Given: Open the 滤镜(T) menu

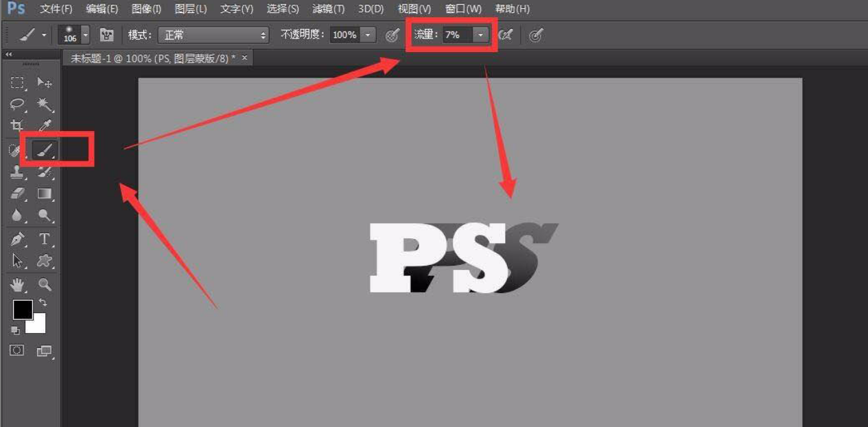Looking at the screenshot, I should pos(328,9).
